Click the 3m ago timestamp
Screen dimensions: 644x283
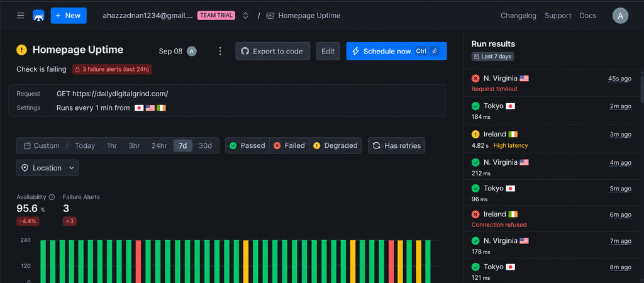coord(621,135)
